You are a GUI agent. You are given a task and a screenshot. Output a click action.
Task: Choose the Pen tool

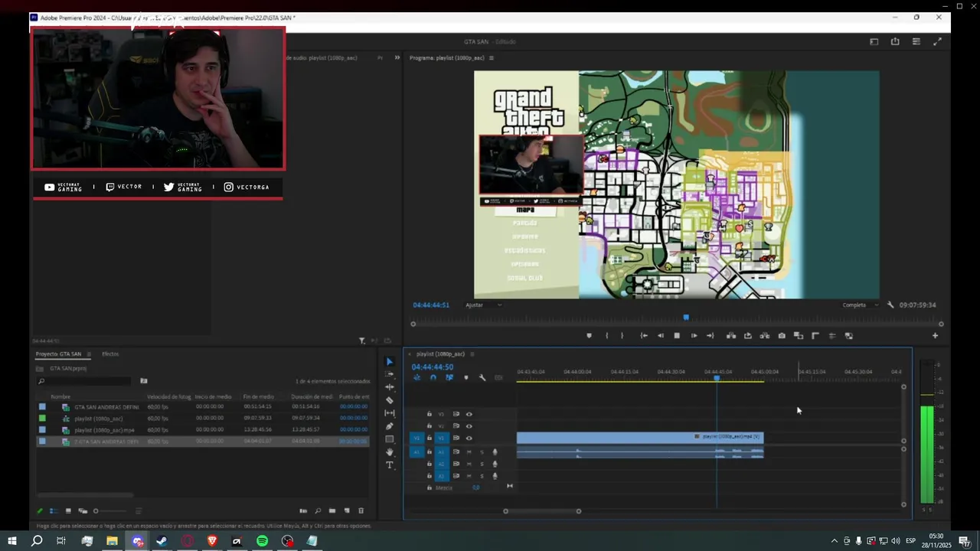389,426
